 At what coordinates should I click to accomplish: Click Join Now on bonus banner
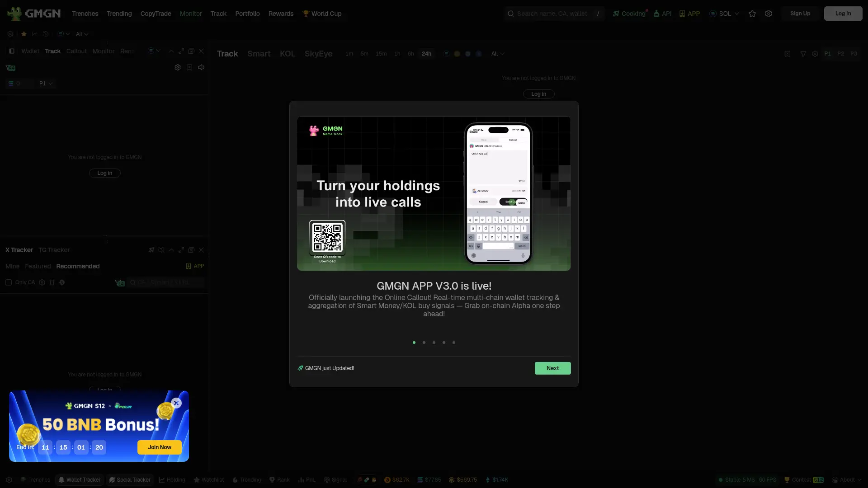160,447
